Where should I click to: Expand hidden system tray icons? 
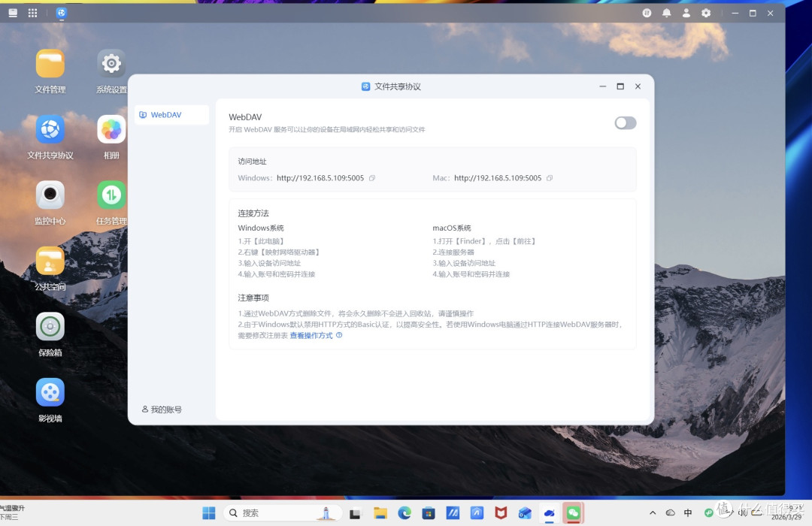653,513
